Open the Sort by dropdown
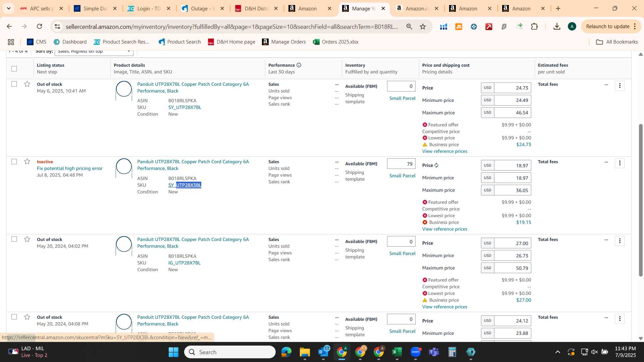Screen dimensions: 644x362 click(94, 52)
